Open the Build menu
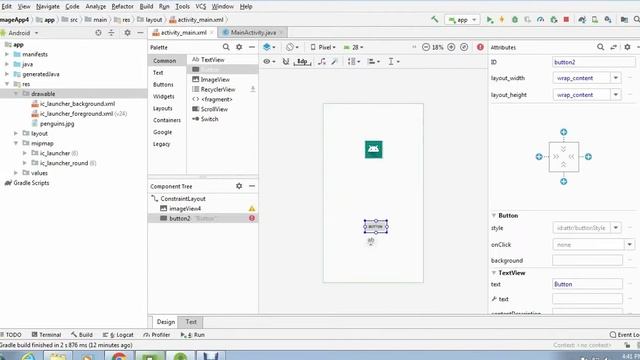Screen dimensions: 640x360 click(x=146, y=7)
